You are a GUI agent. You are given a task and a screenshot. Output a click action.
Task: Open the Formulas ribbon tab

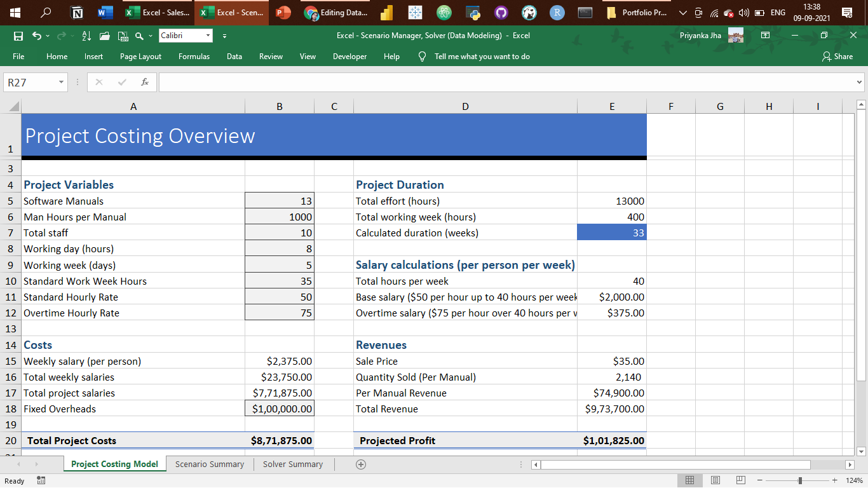pos(194,57)
